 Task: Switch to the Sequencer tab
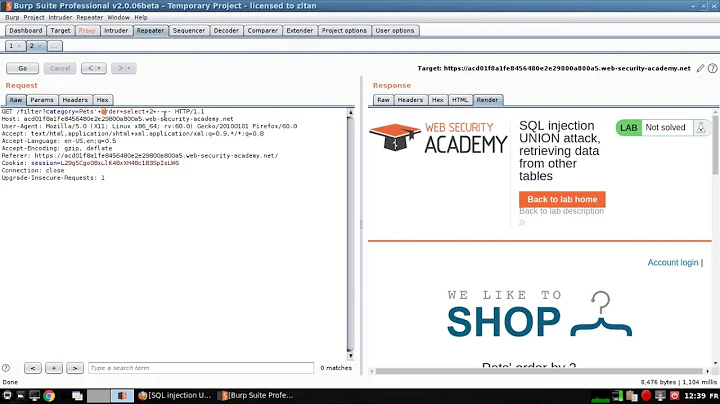[x=189, y=30]
